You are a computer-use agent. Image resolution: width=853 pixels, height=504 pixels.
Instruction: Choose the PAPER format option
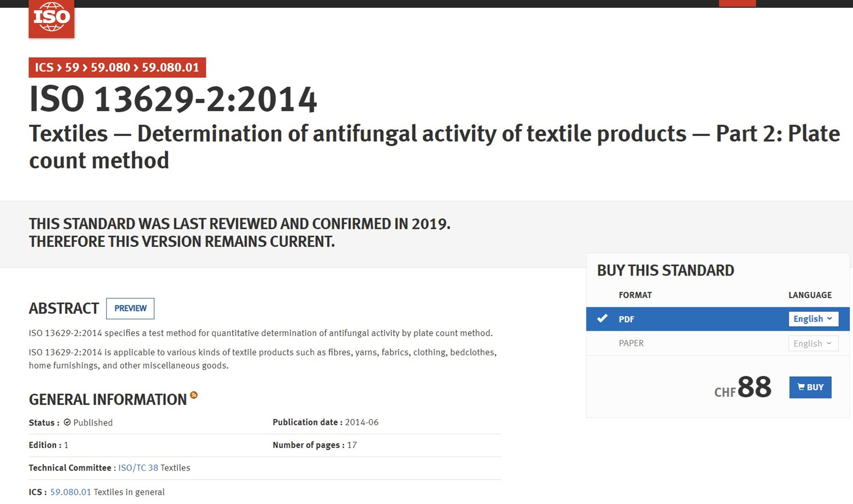718,343
